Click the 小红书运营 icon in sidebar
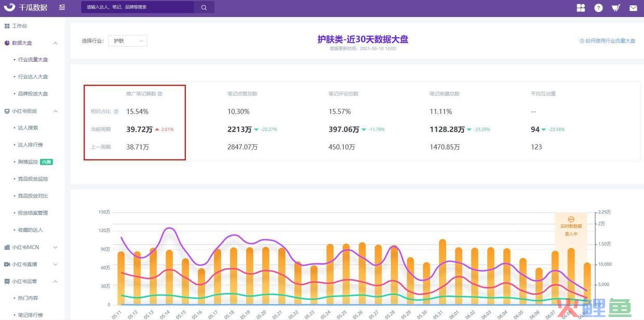This screenshot has height=320, width=644. click(7, 282)
